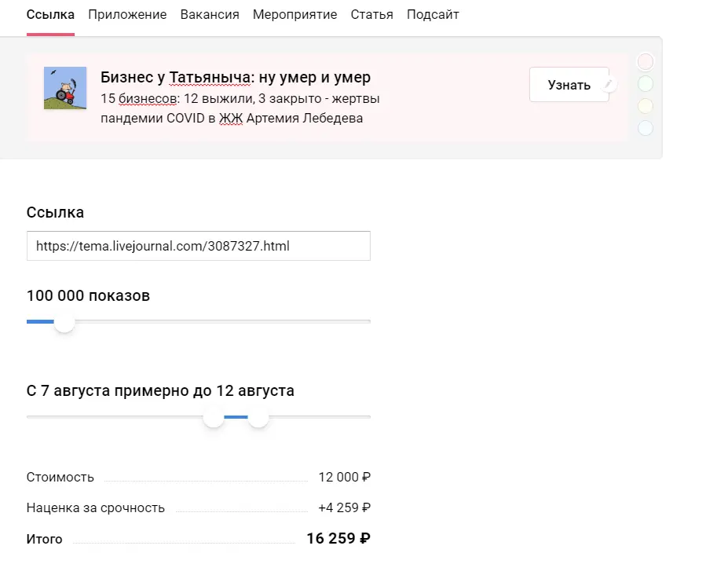728x575 pixels.
Task: Open the Статья tab
Action: click(371, 15)
